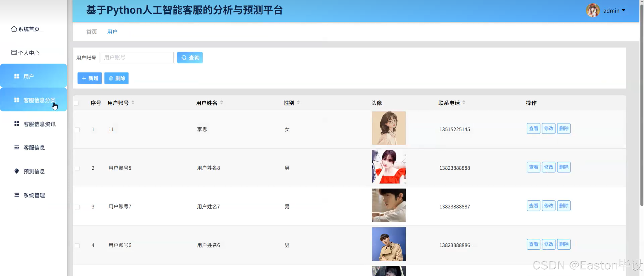Click phone number 13823888886
Image resolution: width=644 pixels, height=276 pixels.
point(455,245)
